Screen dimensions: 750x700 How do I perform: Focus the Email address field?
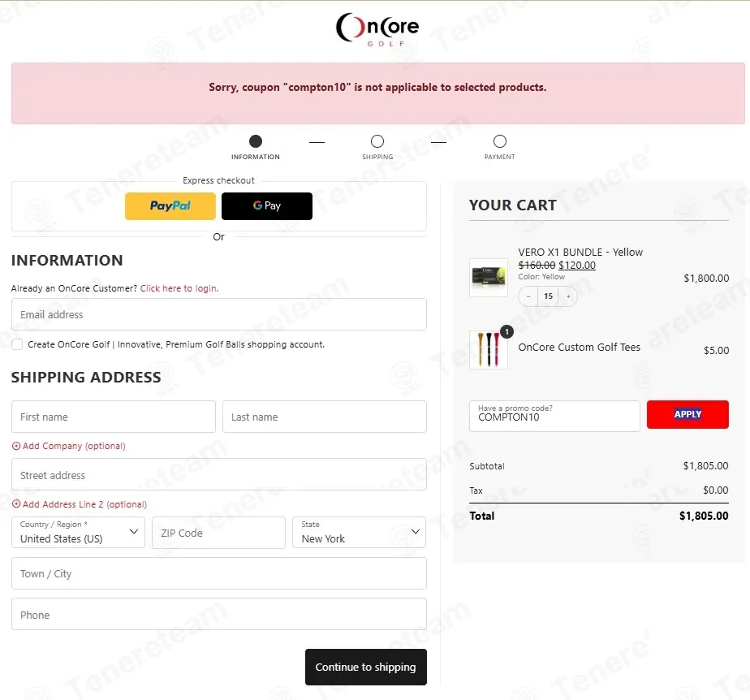(x=219, y=314)
